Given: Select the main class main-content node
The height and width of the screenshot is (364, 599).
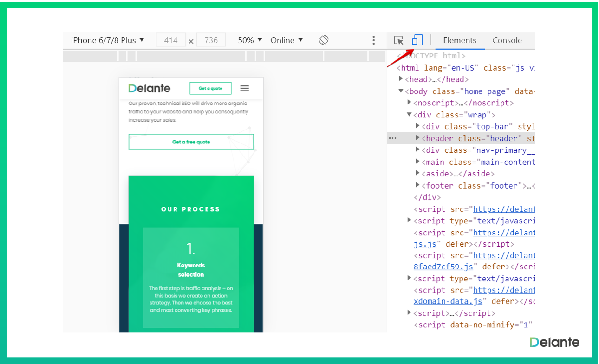Looking at the screenshot, I should (x=478, y=162).
